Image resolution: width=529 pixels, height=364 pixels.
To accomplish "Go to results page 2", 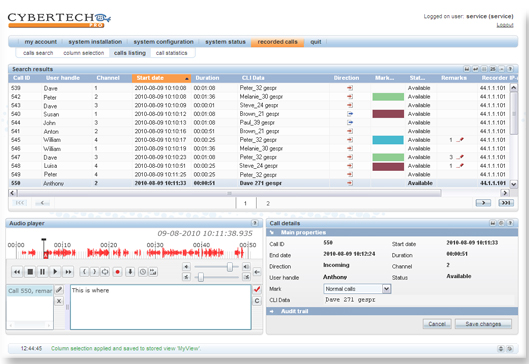I will pos(268,203).
